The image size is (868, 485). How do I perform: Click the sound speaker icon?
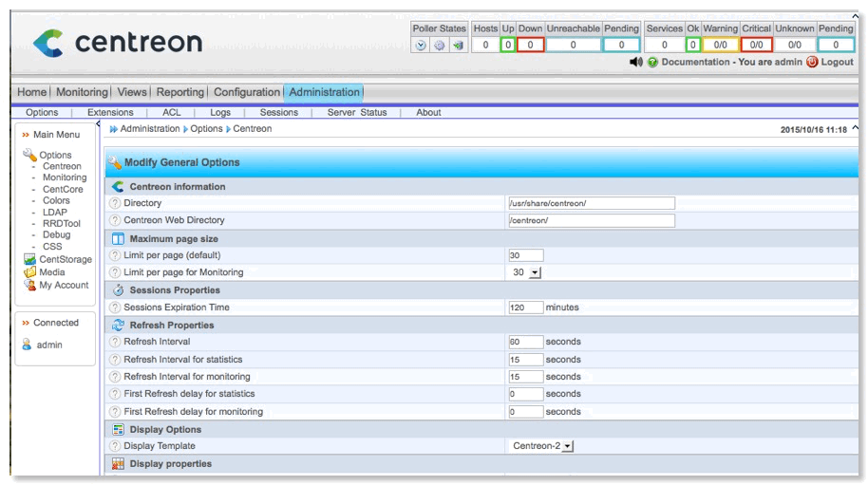[x=636, y=62]
